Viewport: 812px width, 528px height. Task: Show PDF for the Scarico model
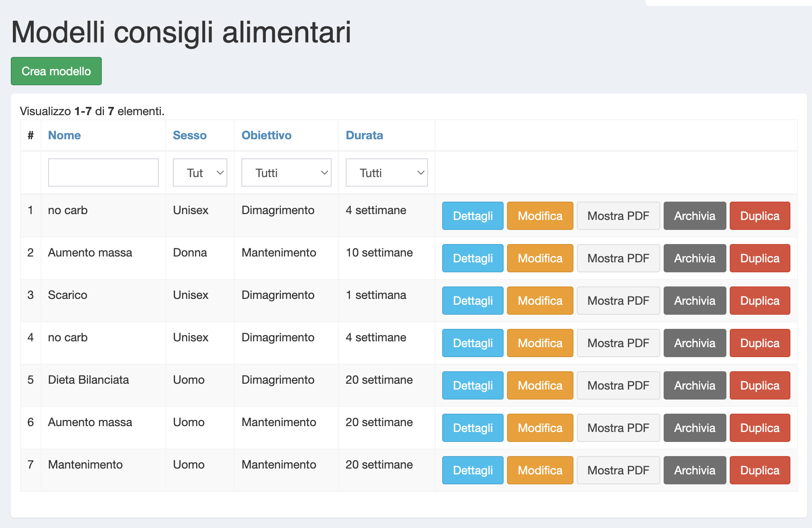pyautogui.click(x=618, y=301)
